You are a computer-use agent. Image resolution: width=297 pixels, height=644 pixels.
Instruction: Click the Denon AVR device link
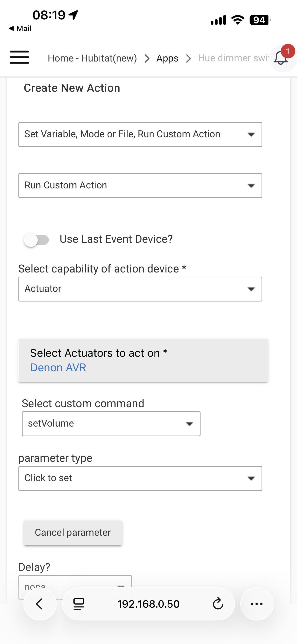pyautogui.click(x=58, y=368)
